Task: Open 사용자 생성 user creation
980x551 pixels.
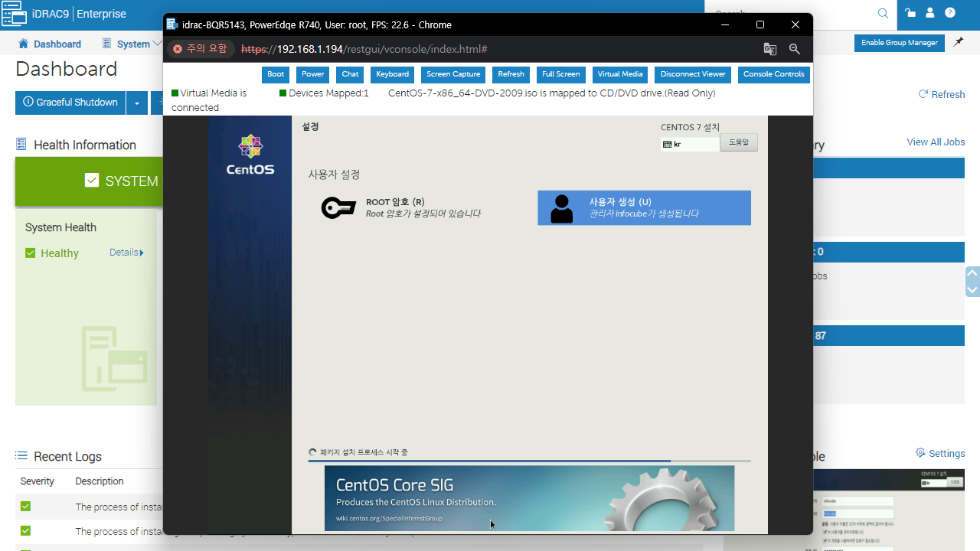Action: 644,208
